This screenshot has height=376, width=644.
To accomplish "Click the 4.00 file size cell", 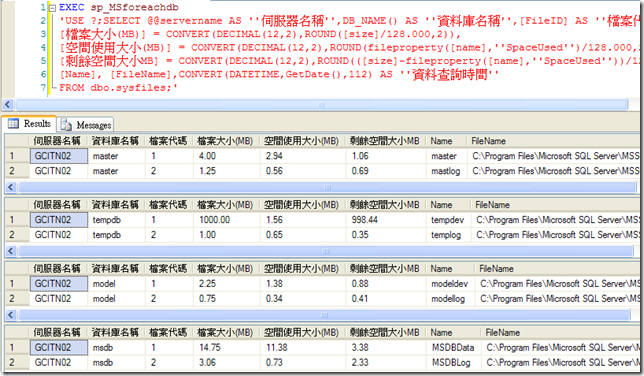I will [x=227, y=156].
